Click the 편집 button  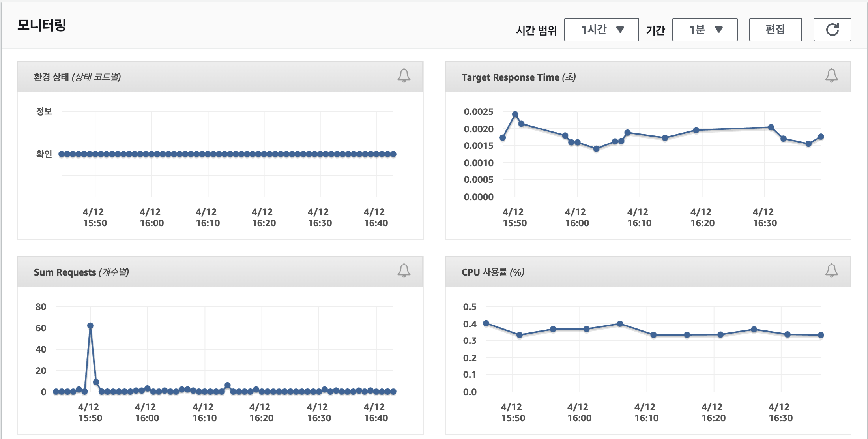tap(775, 30)
